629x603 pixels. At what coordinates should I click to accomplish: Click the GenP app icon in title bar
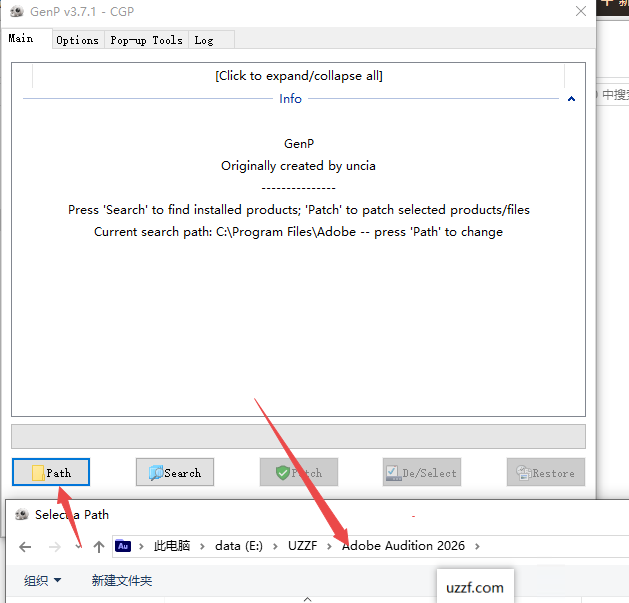14,11
